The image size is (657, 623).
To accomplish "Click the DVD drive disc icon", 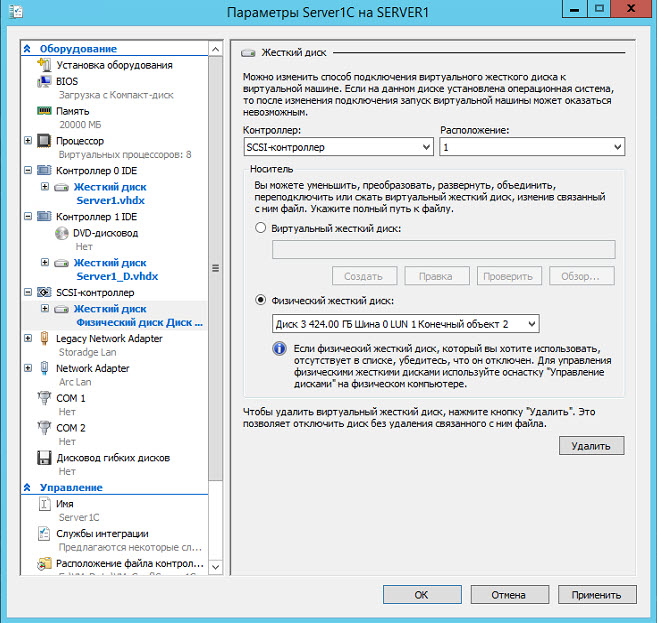I will coord(62,233).
